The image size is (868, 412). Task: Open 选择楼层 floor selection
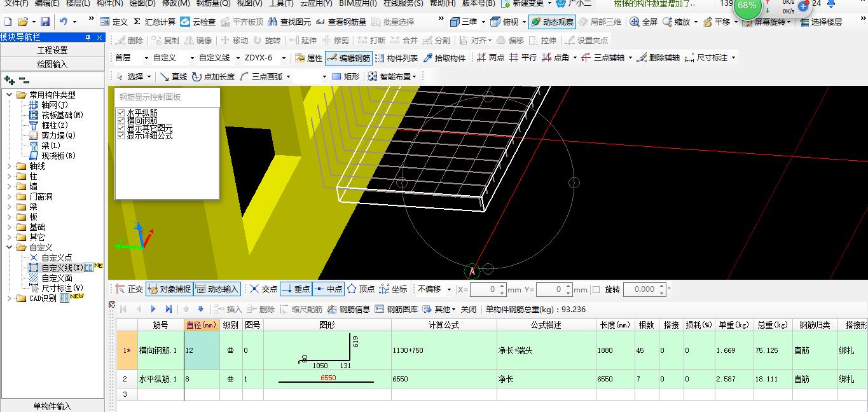tap(821, 22)
